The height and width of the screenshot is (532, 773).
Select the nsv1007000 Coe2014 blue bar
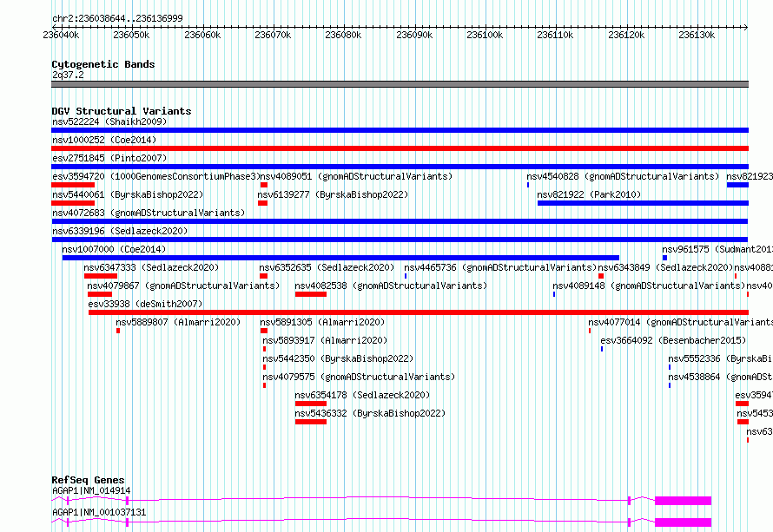340,258
